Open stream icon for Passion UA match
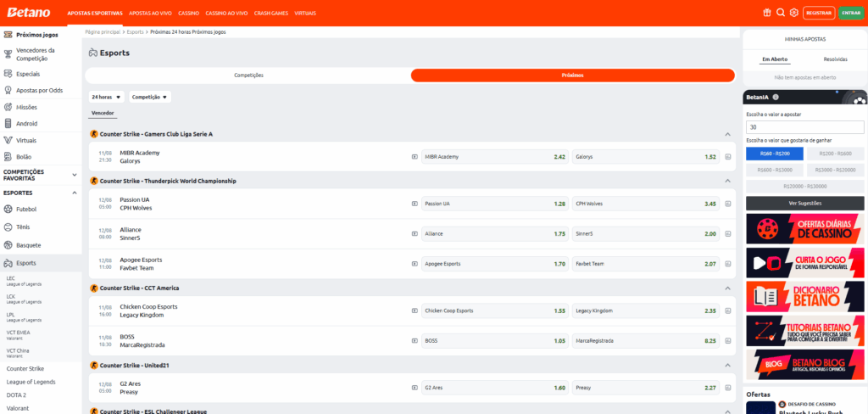 (x=415, y=204)
